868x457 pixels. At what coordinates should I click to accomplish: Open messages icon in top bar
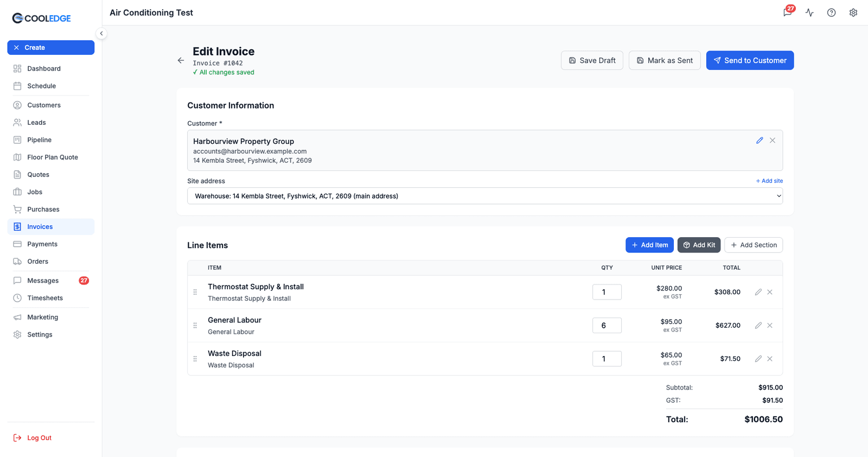tap(788, 12)
